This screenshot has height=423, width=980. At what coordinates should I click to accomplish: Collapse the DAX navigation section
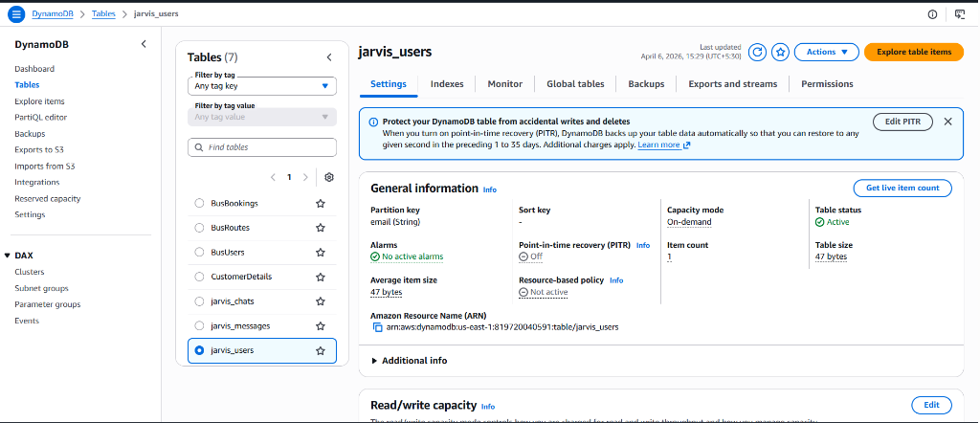(x=8, y=256)
